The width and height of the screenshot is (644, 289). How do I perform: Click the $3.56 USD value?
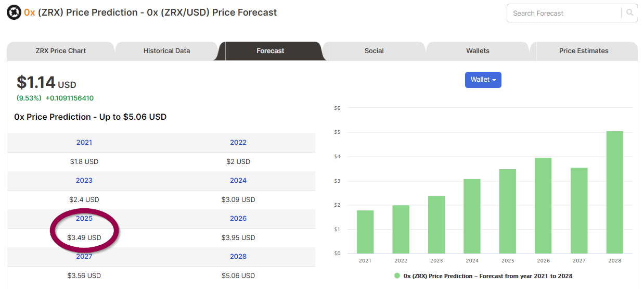[x=84, y=275]
